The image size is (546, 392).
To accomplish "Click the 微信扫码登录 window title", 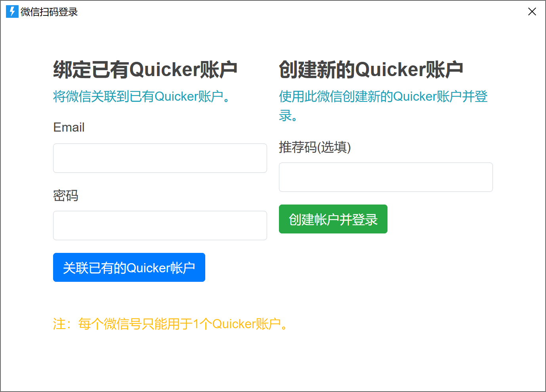I will tap(49, 12).
